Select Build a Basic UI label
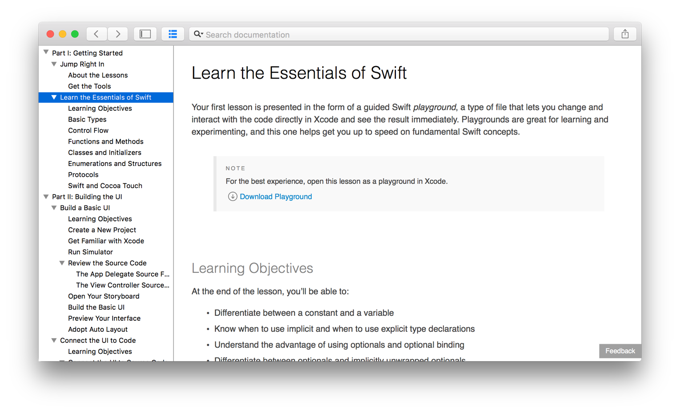 tap(85, 208)
